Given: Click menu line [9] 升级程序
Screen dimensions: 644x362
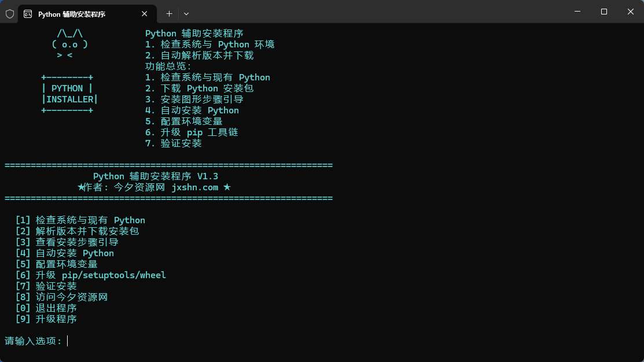Looking at the screenshot, I should pos(46,319).
